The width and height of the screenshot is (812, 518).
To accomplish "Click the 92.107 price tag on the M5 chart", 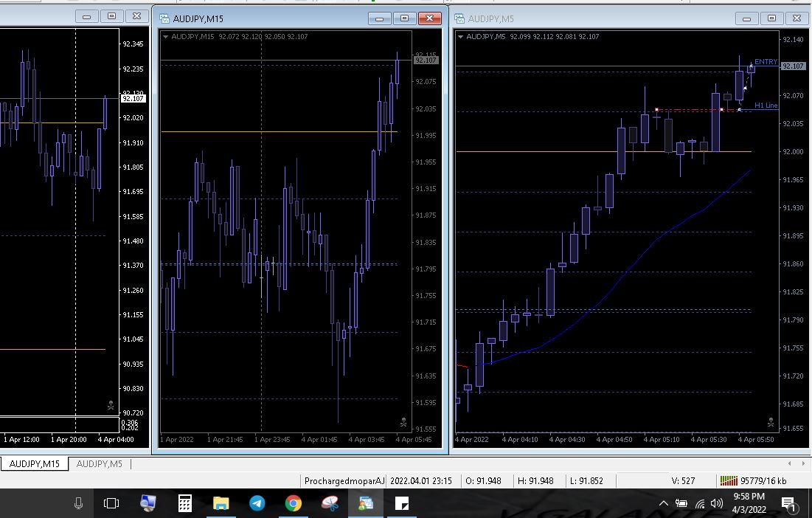I will 793,66.
